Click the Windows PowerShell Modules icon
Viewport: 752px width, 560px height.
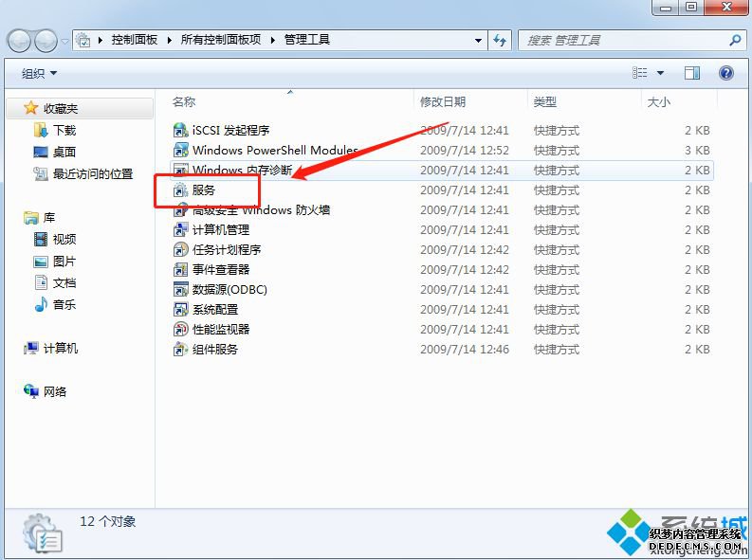click(x=180, y=150)
